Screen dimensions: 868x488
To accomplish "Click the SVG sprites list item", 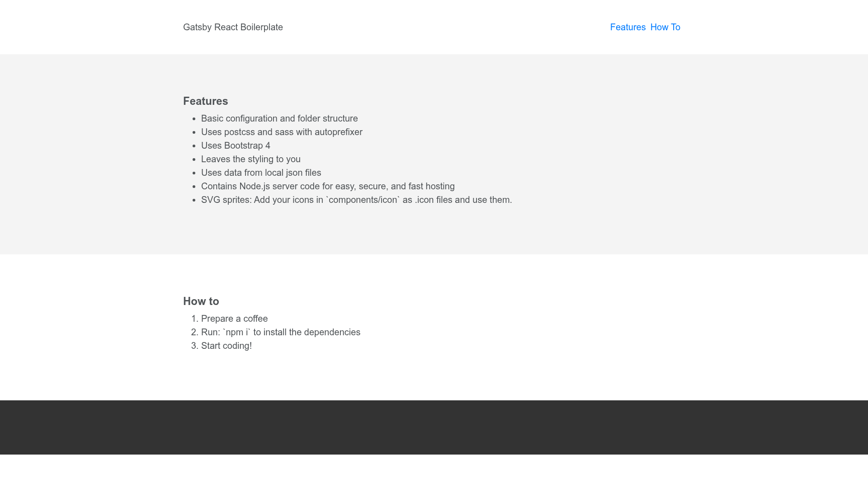I will coord(357,200).
